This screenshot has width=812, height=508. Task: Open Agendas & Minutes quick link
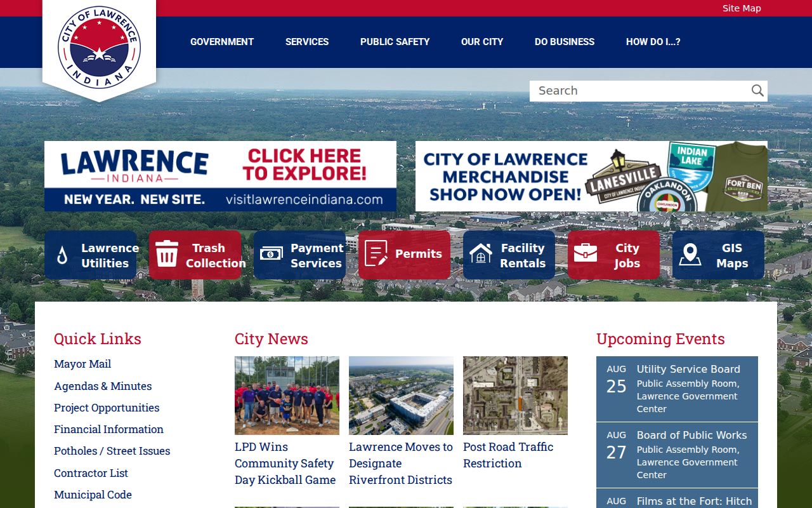click(103, 386)
